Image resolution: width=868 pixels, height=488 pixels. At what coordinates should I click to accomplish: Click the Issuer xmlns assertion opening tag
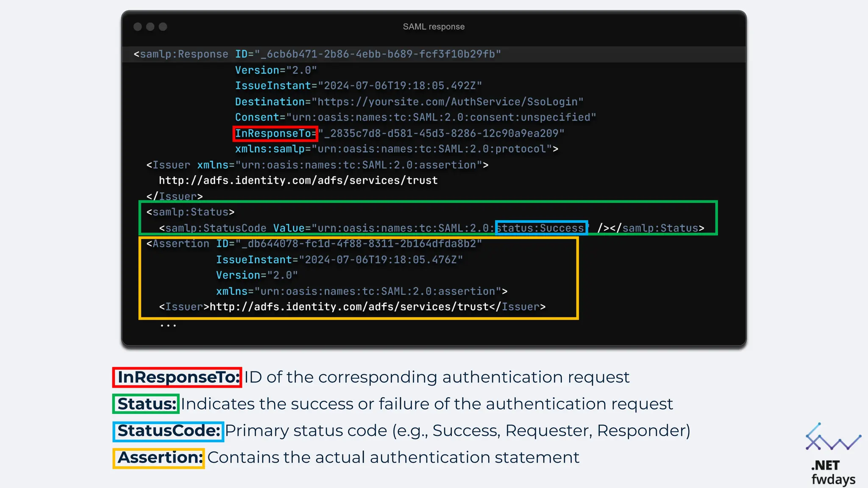coord(317,165)
